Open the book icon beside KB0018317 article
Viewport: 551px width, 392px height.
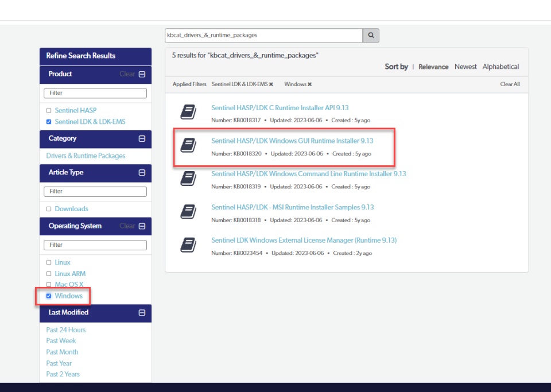tap(188, 112)
